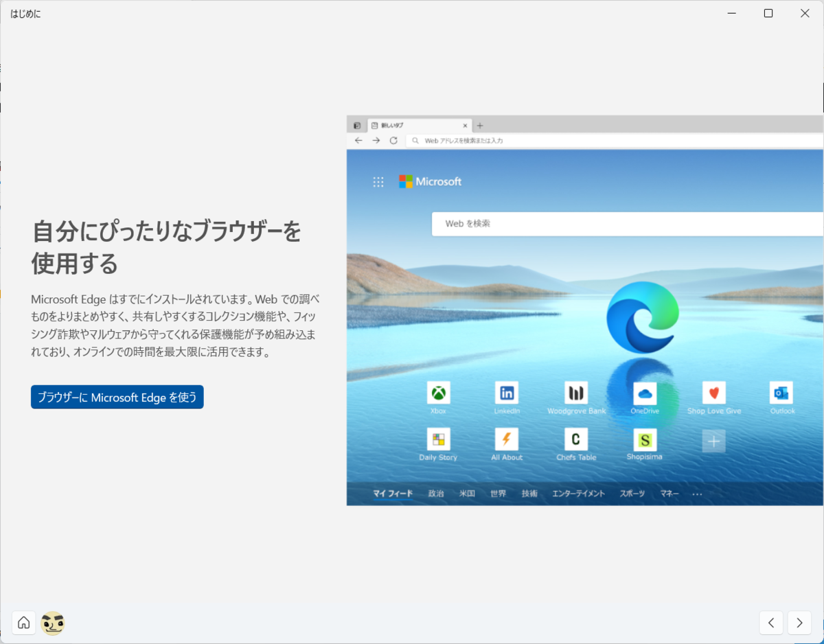Click the large Edge logo in preview
Image resolution: width=824 pixels, height=644 pixels.
pos(643,318)
